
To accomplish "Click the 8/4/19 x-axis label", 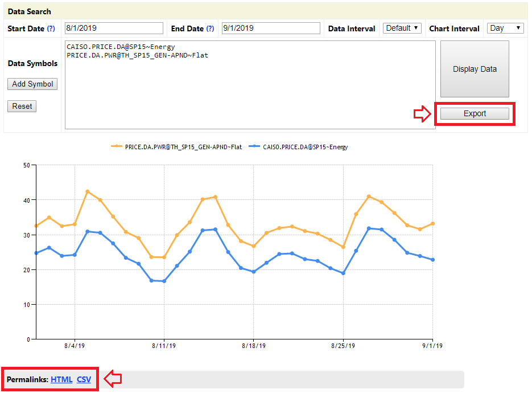I will tap(75, 346).
